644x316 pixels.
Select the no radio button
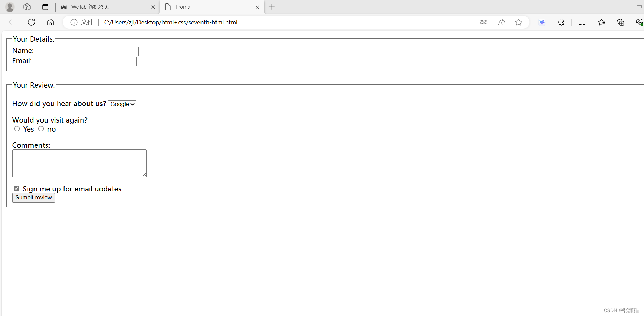click(41, 129)
